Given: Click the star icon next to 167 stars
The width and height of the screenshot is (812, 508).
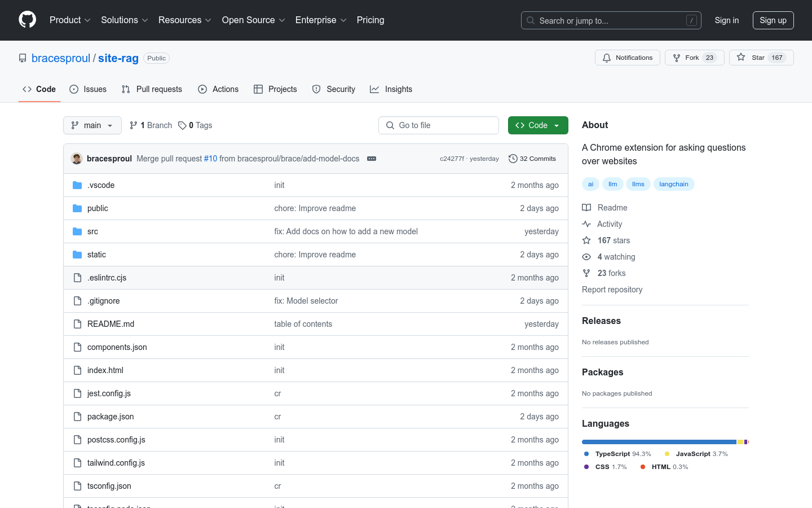Looking at the screenshot, I should (x=586, y=240).
